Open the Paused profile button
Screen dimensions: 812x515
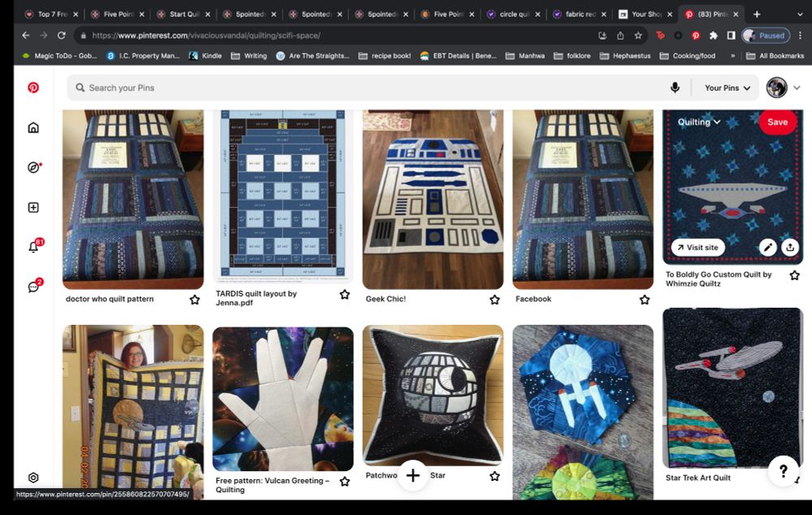click(766, 35)
